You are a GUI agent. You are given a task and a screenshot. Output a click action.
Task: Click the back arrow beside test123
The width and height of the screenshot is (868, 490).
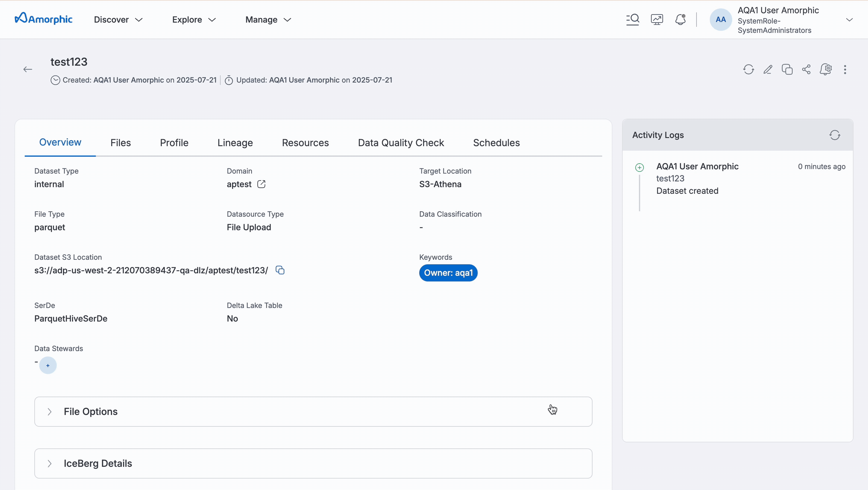click(28, 69)
